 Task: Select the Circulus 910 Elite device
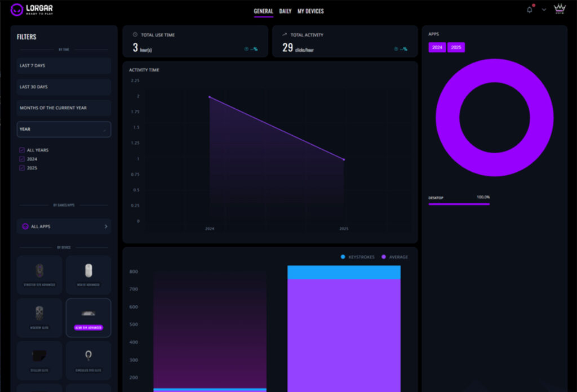point(88,360)
